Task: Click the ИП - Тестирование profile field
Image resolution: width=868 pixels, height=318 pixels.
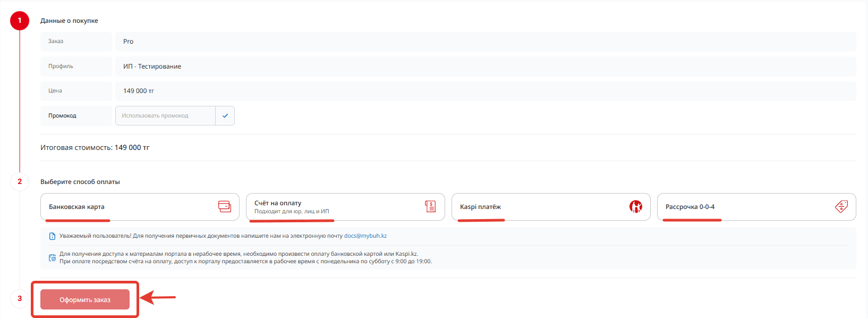Action: tap(485, 66)
